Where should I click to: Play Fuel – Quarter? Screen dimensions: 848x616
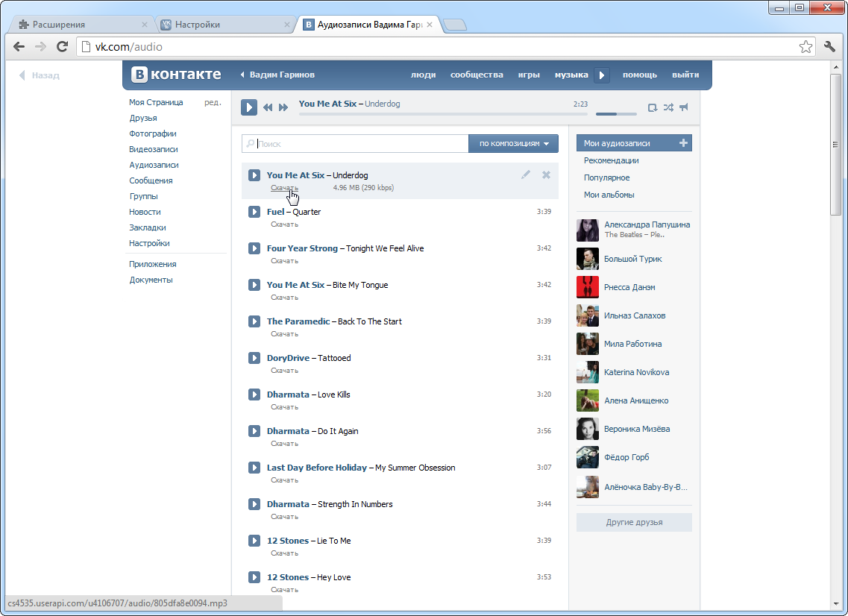(254, 212)
